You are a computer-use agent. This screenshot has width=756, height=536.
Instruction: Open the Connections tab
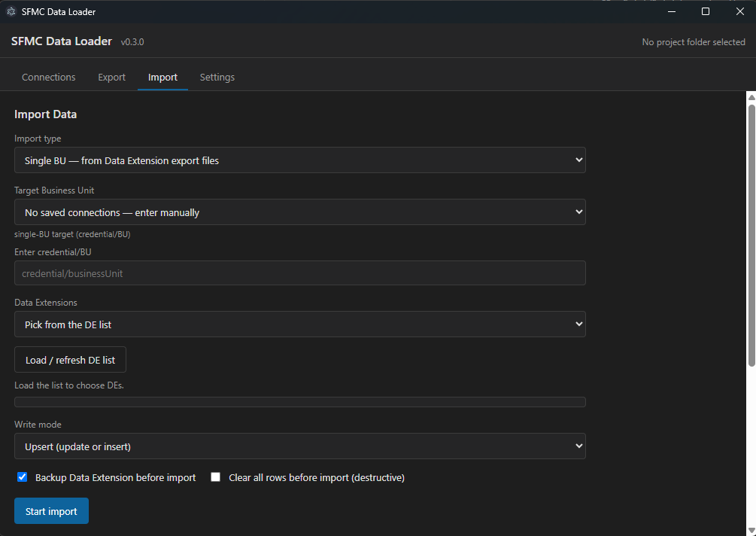tap(49, 78)
